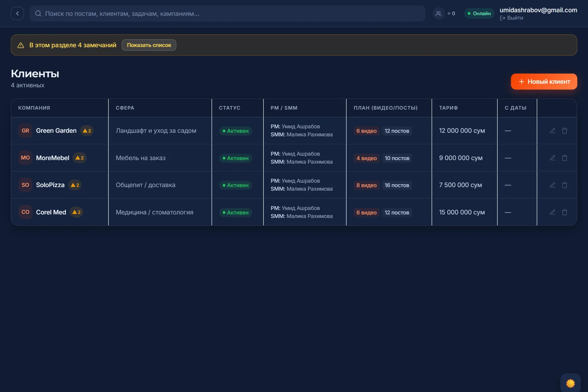Image resolution: width=588 pixels, height=392 pixels.
Task: Open Corel Med warnings badge
Action: [76, 212]
